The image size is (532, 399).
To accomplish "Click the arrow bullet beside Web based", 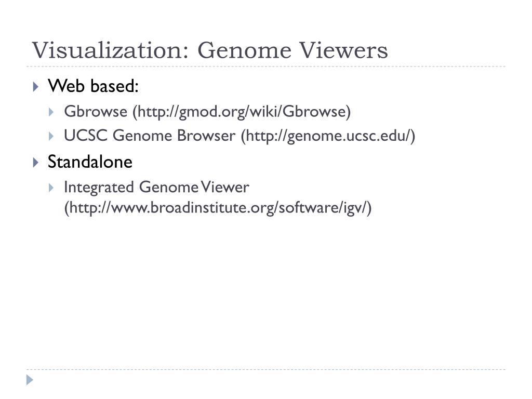I will tap(36, 87).
